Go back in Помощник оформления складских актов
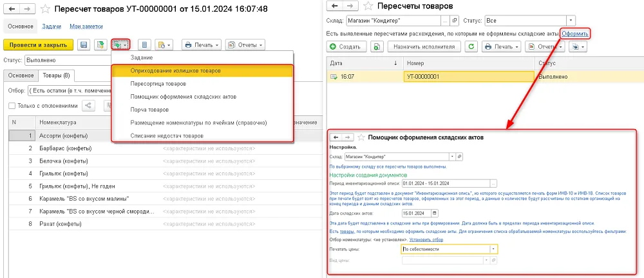This screenshot has height=278, width=644. (336, 137)
